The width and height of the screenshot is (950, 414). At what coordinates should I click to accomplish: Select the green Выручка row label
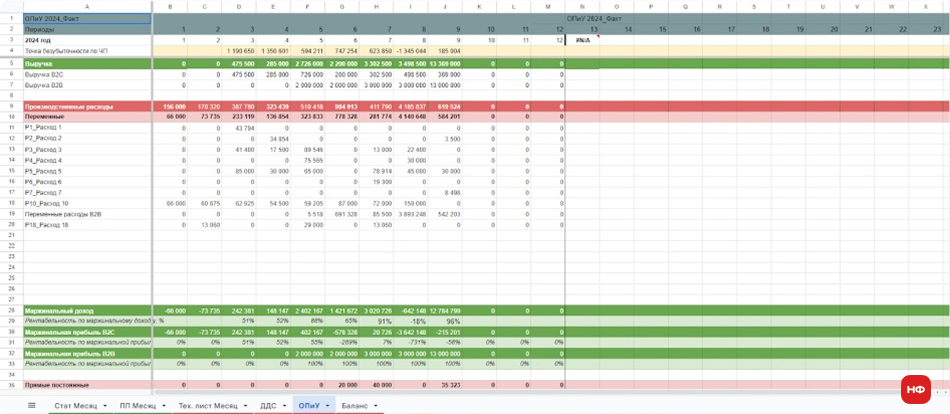tap(86, 63)
